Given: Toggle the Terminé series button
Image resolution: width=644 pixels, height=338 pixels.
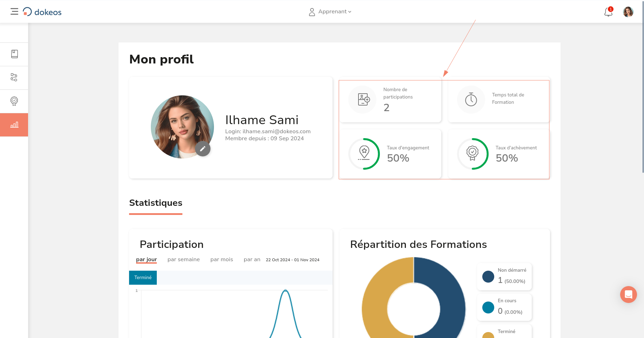Looking at the screenshot, I should coord(143,277).
